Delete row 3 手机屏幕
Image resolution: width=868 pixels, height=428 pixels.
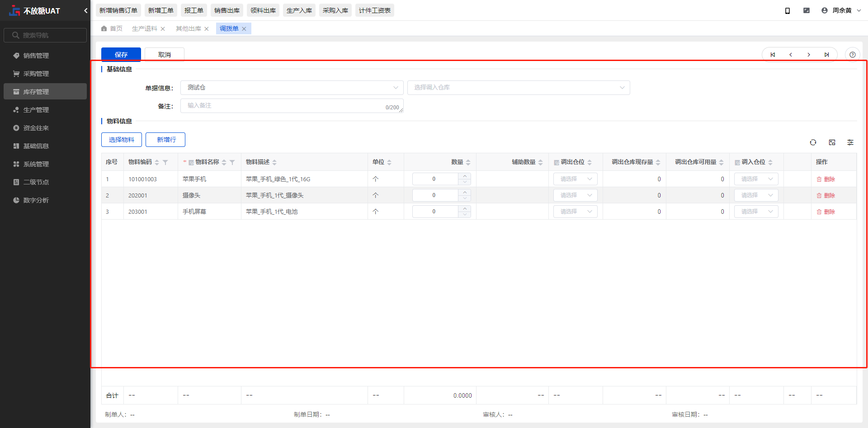[x=826, y=212]
